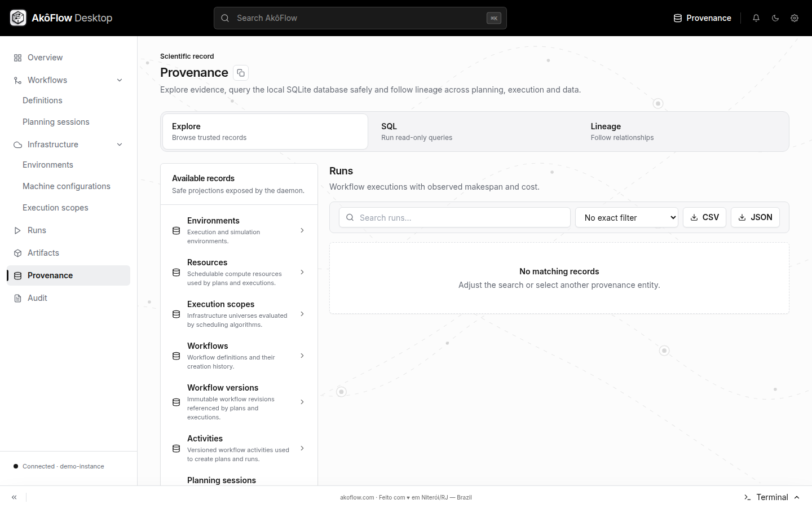Screen dimensions: 812x508
Task: Export runs as CSV
Action: point(704,217)
